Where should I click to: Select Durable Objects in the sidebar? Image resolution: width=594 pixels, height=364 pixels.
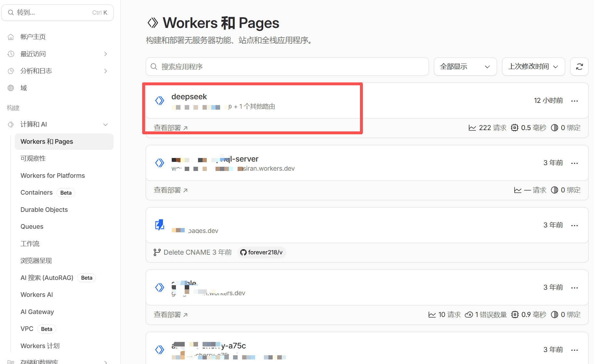click(44, 210)
